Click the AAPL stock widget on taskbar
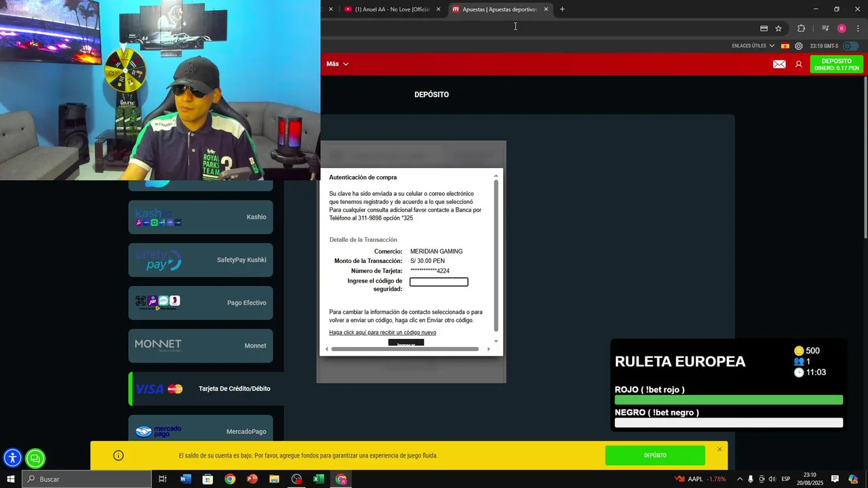This screenshot has width=868, height=488. 700,479
